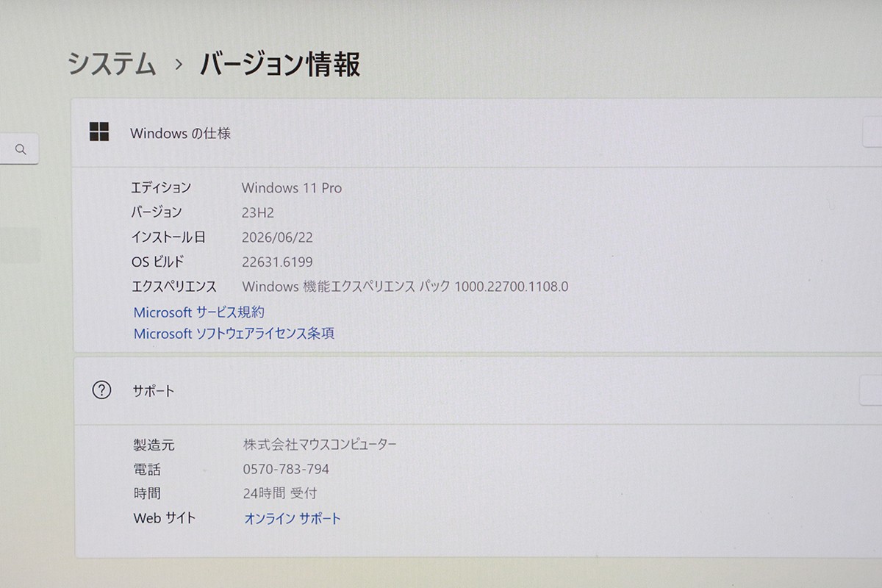Screen dimensions: 882x588
Task: Select the OS build number 22631.6199
Action: tap(276, 262)
